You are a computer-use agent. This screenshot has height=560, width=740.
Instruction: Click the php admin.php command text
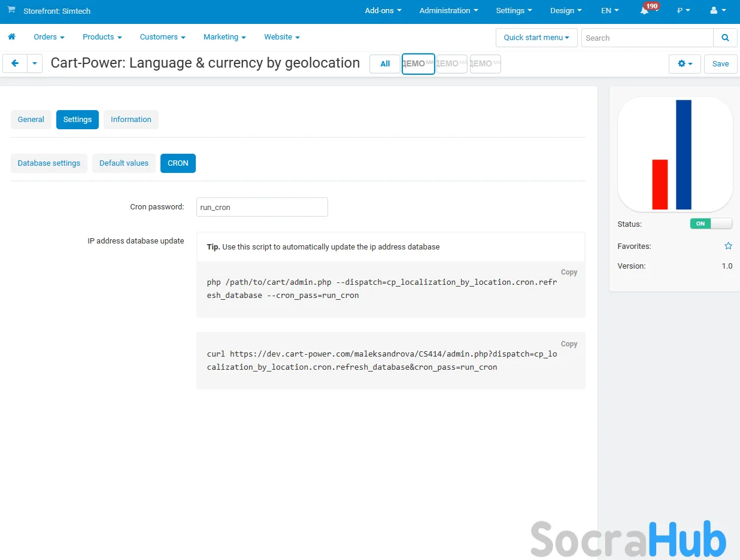click(382, 288)
